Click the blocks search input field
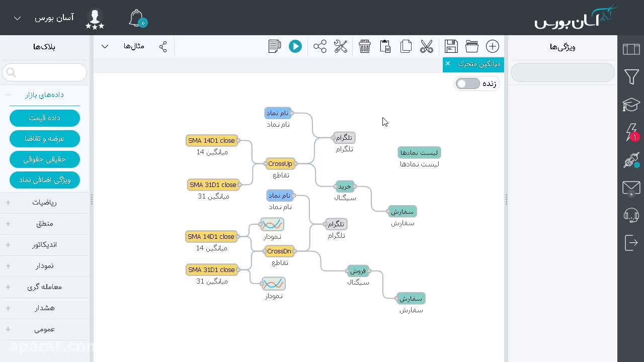This screenshot has width=644, height=362. pyautogui.click(x=45, y=72)
